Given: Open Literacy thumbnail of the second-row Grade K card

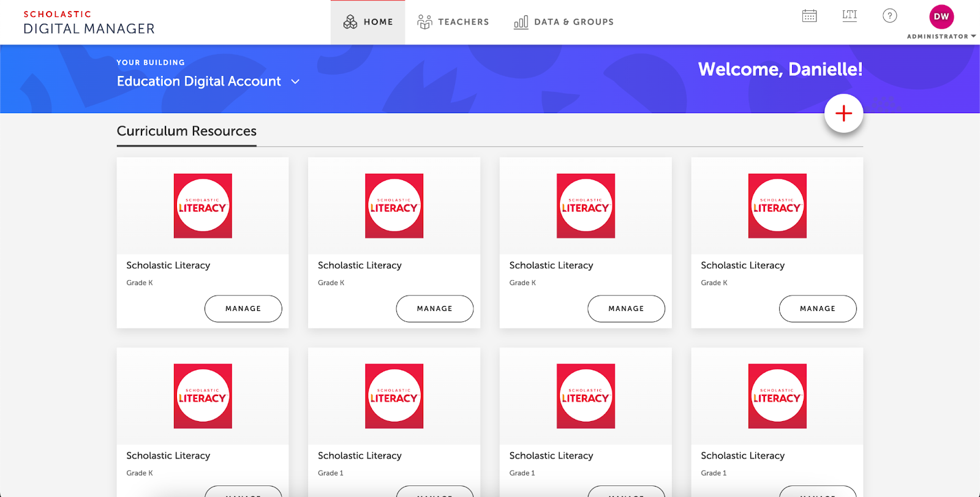Looking at the screenshot, I should [x=203, y=396].
